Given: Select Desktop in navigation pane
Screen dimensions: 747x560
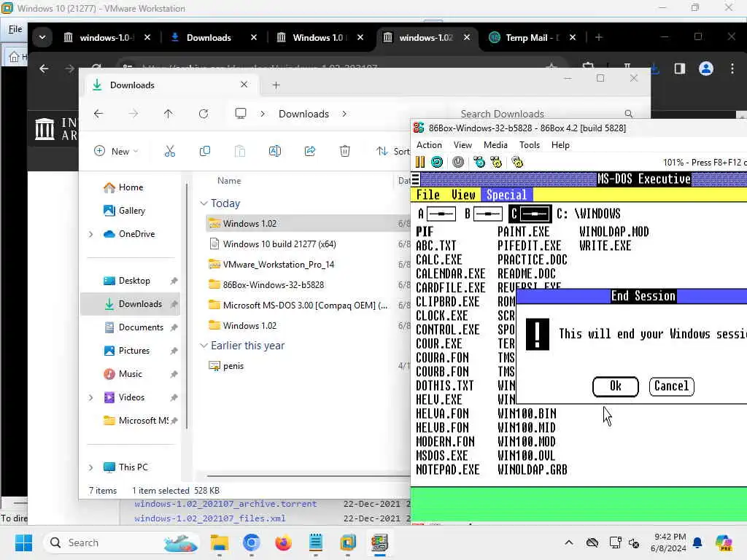Looking at the screenshot, I should pos(134,281).
